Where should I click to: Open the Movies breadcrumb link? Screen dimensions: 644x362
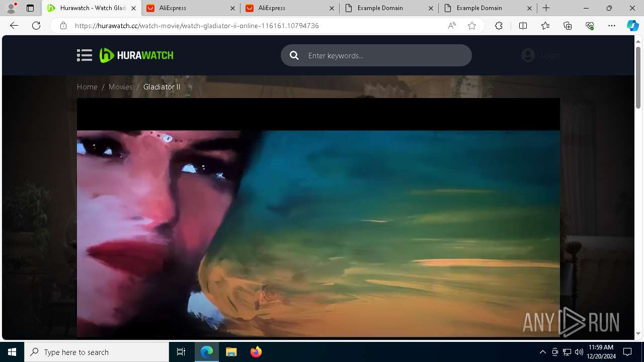tap(120, 87)
